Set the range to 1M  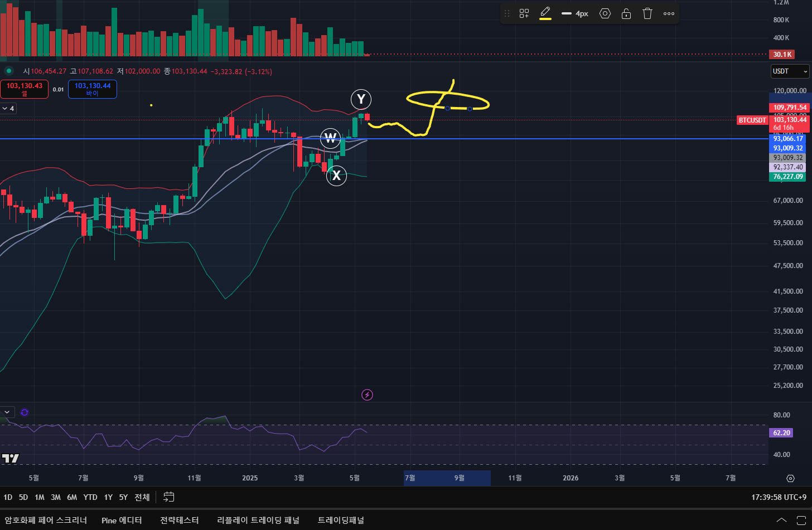[x=39, y=497]
